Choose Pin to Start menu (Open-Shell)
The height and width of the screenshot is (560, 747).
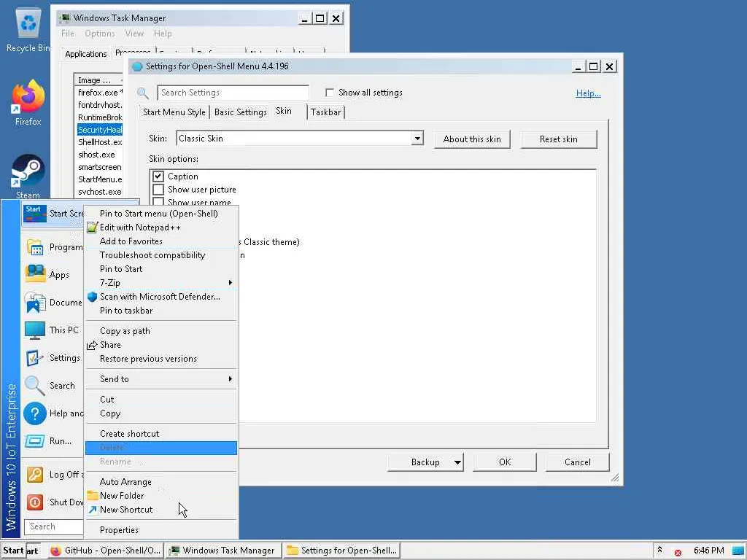click(161, 214)
